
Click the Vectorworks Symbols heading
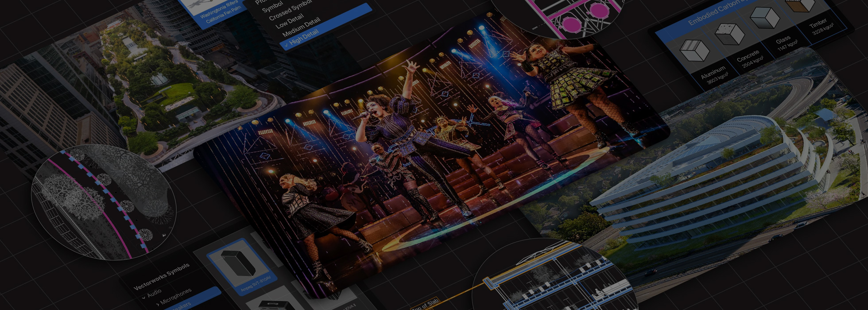(162, 277)
